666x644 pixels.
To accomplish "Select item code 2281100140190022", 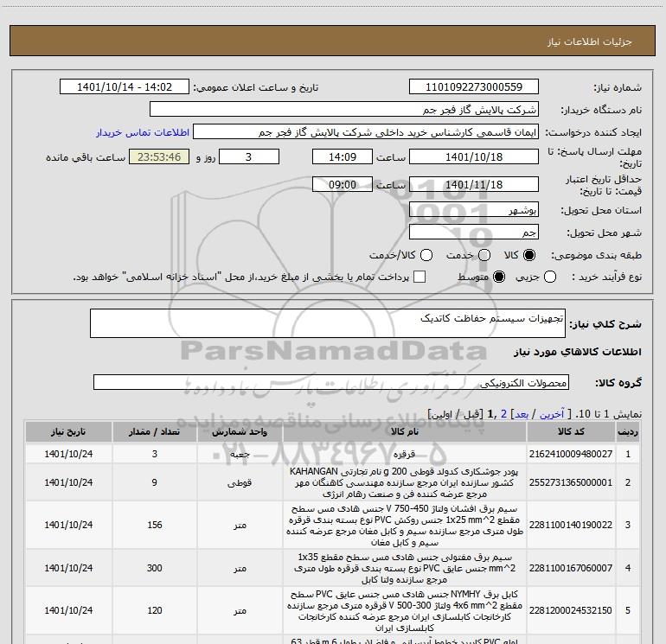I will coord(571,525).
